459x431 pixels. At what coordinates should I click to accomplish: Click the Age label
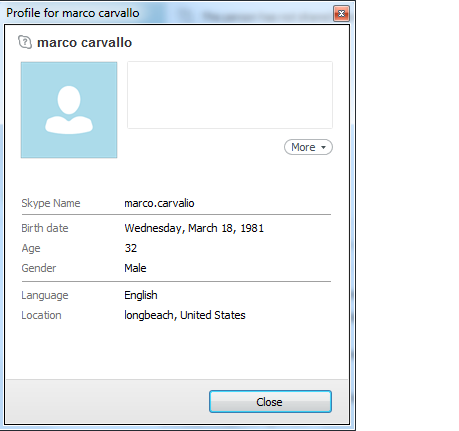tap(31, 248)
